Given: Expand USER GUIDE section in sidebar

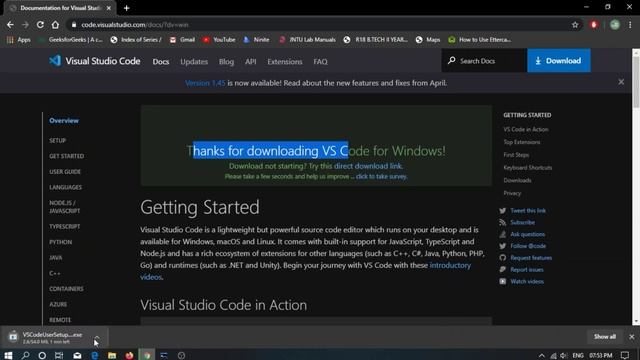Looking at the screenshot, I should tap(65, 171).
